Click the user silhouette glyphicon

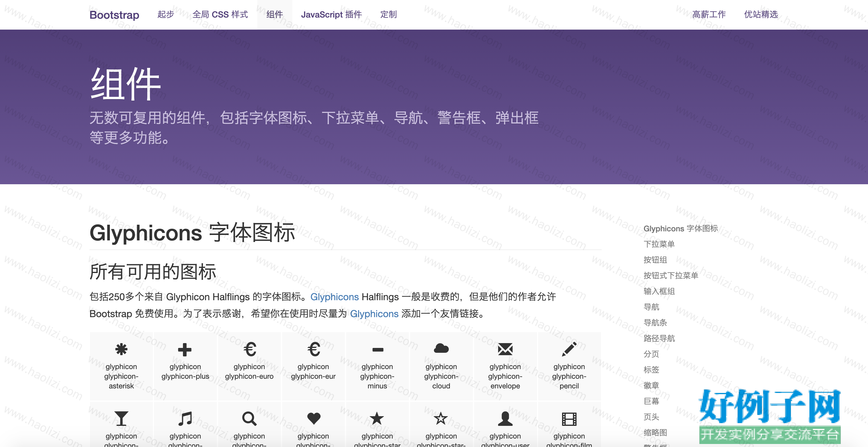coord(505,418)
